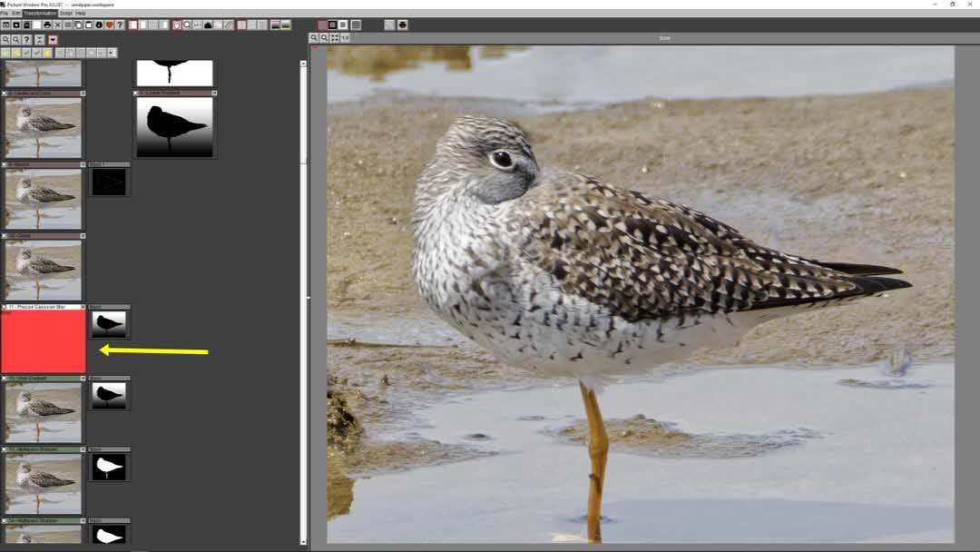
Task: Click the white bird mask thumbnail beside Multipass Sharpen
Action: 109,468
